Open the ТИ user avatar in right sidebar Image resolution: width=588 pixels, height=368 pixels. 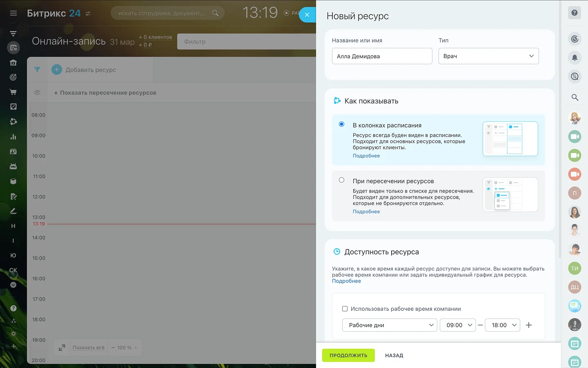coord(575,268)
